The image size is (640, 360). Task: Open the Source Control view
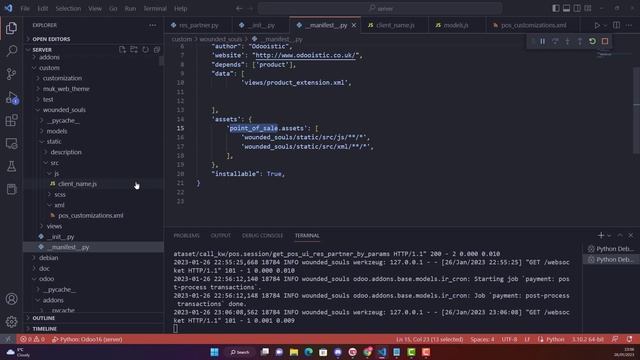point(11,74)
